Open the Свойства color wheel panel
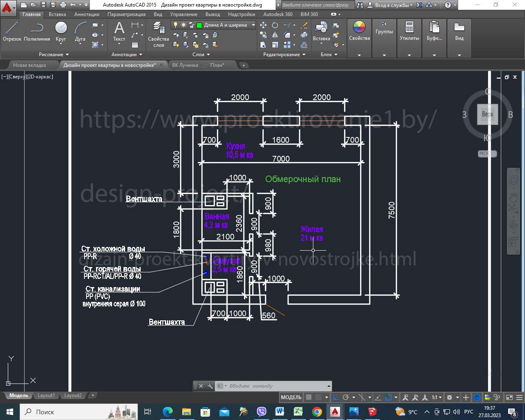Viewport: 525px width, 420px height. click(x=359, y=31)
